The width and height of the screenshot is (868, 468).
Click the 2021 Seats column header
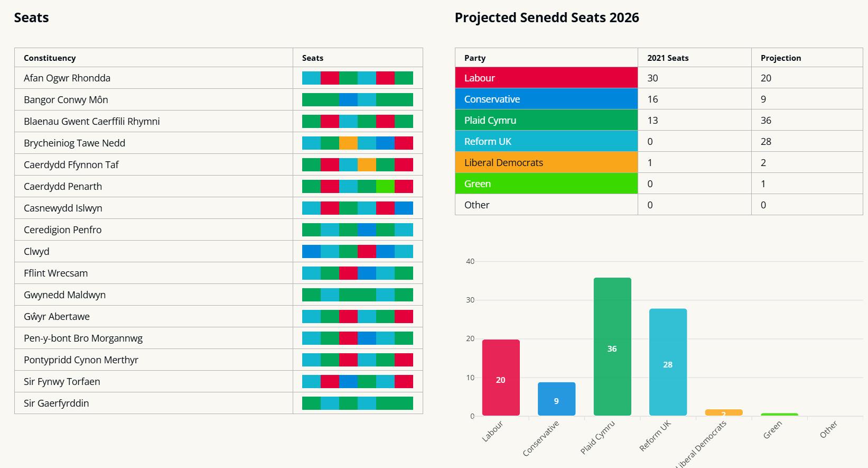pos(668,58)
